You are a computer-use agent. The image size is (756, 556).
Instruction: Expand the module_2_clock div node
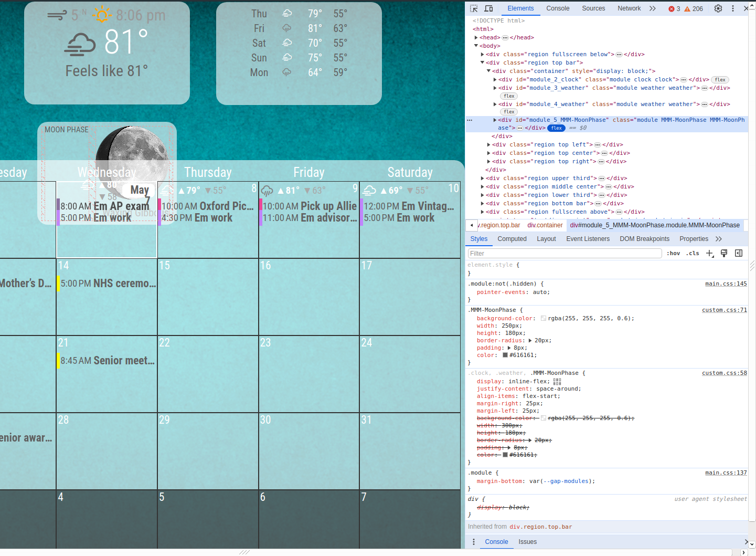point(495,80)
